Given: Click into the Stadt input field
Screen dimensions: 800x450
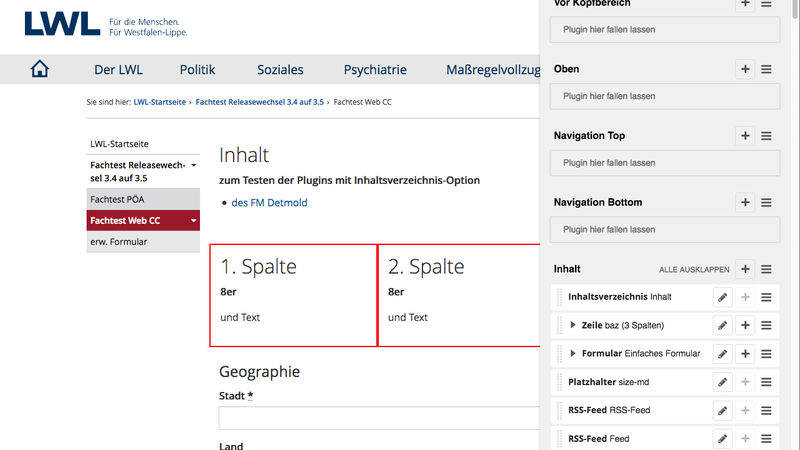Looking at the screenshot, I should pyautogui.click(x=379, y=418).
